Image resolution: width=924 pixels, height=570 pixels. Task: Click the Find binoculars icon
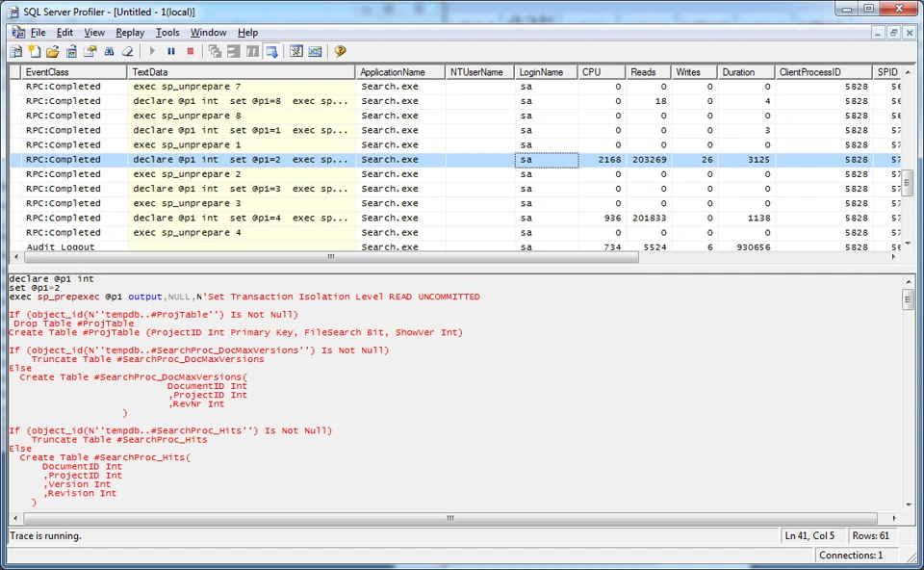[x=109, y=51]
